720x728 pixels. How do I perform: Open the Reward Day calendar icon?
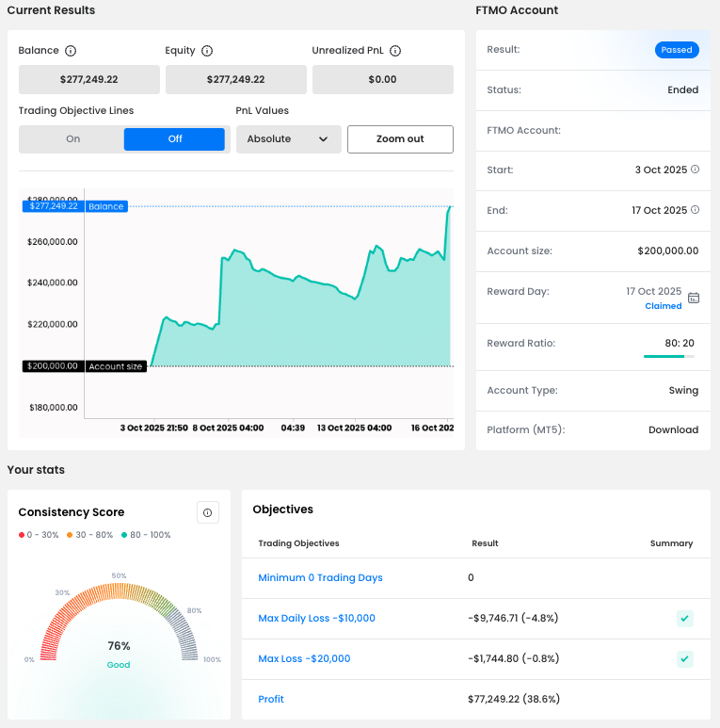(x=694, y=298)
